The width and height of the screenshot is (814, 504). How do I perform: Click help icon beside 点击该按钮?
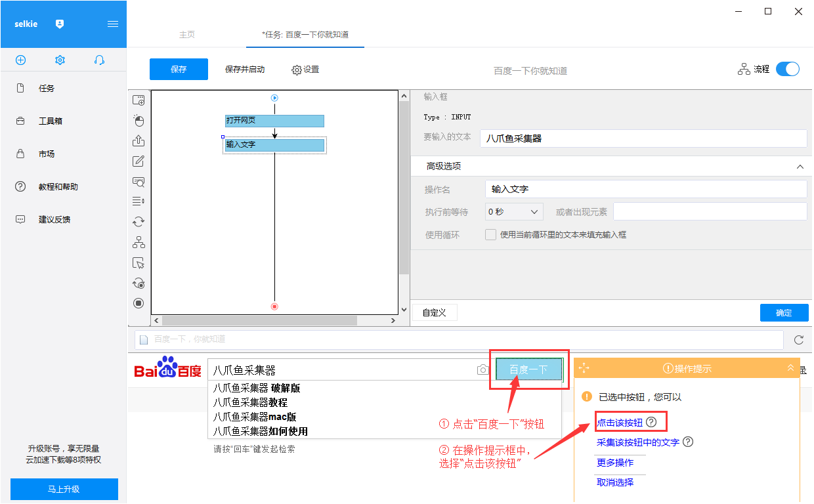[651, 421]
